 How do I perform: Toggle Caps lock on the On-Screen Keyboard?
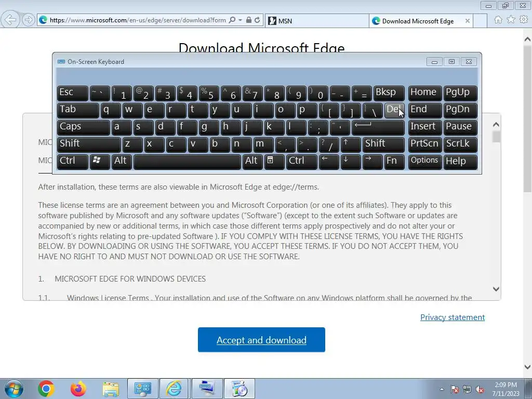(84, 127)
